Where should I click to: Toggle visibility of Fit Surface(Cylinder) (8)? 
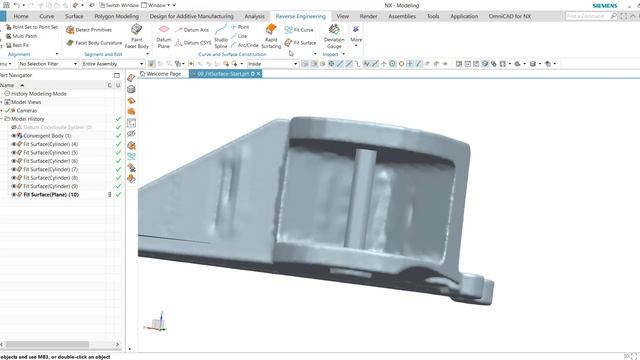point(13,178)
